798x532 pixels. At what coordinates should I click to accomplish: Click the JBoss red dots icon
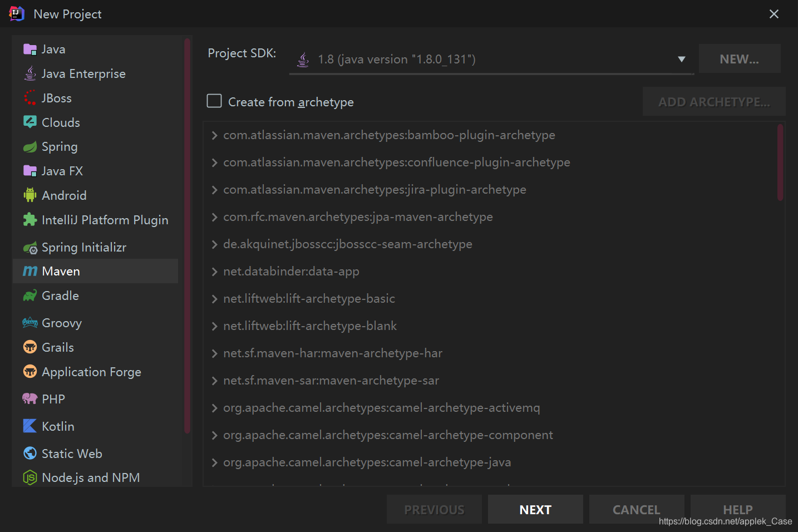pos(30,98)
